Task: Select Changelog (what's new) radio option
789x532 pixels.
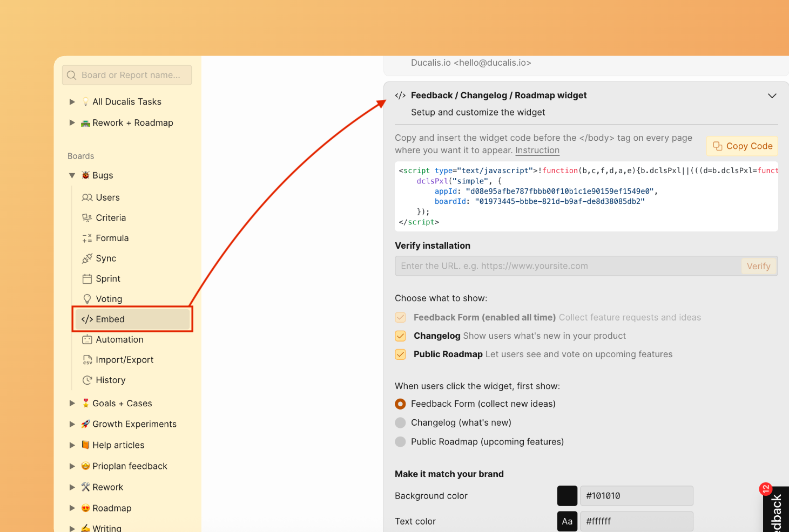Action: [400, 422]
